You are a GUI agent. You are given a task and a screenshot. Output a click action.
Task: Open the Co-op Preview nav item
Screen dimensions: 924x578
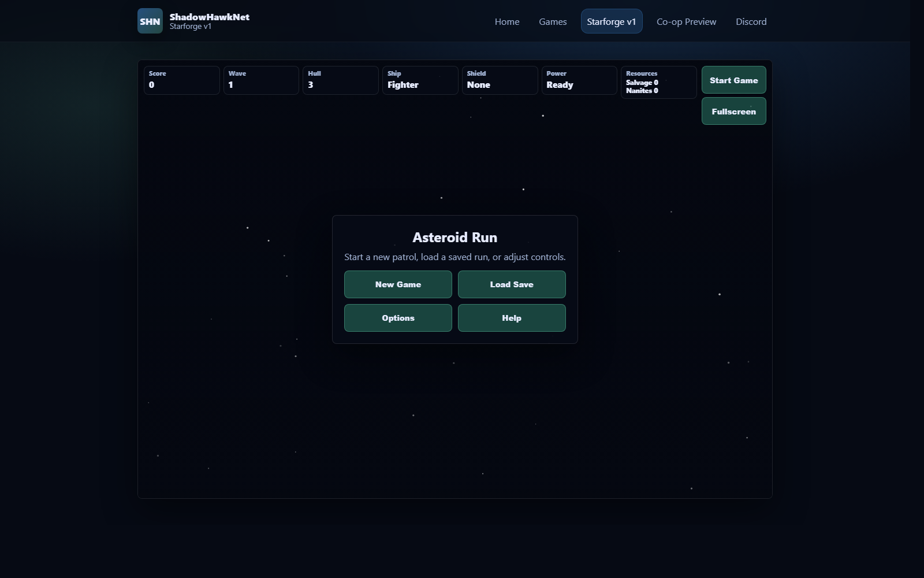(x=687, y=21)
